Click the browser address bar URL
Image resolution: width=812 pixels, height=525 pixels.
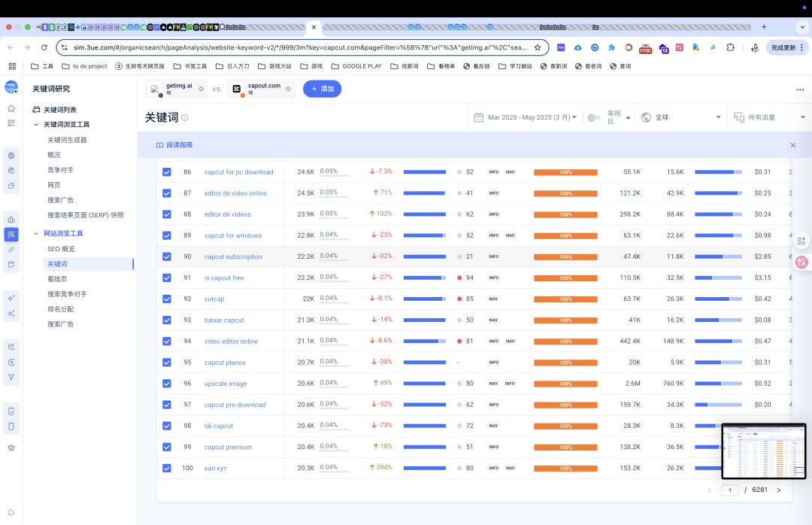pyautogui.click(x=300, y=47)
